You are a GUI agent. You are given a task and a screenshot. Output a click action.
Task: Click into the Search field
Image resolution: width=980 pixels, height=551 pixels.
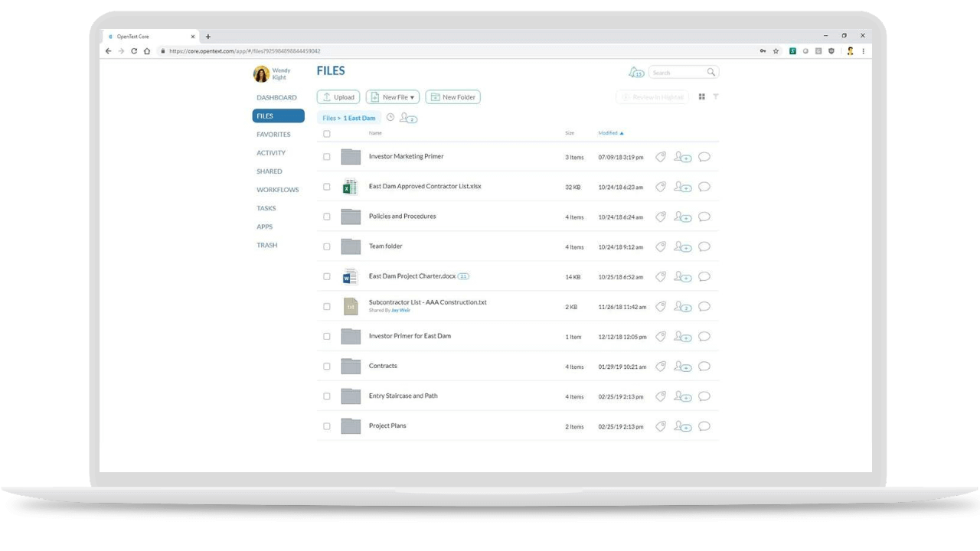click(x=677, y=73)
